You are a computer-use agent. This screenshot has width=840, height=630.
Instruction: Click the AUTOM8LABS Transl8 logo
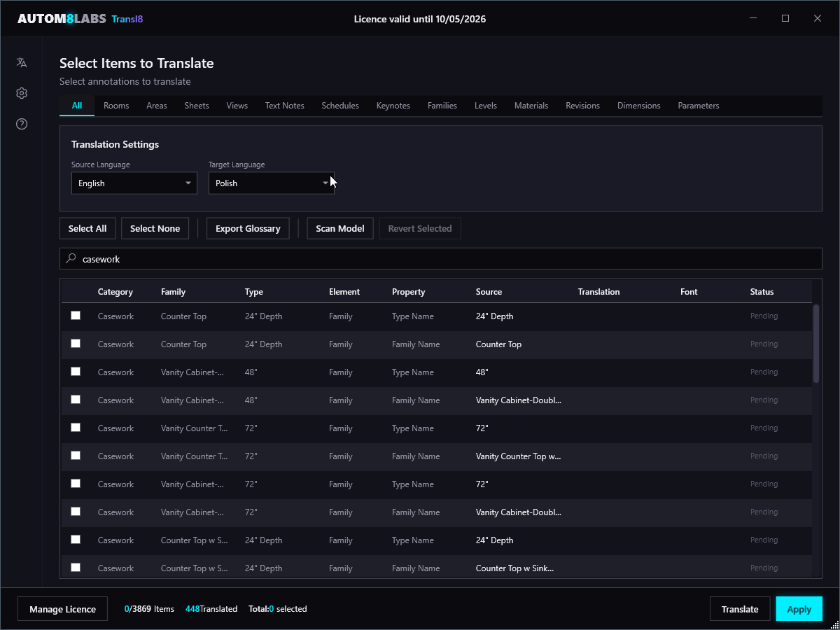[80, 19]
